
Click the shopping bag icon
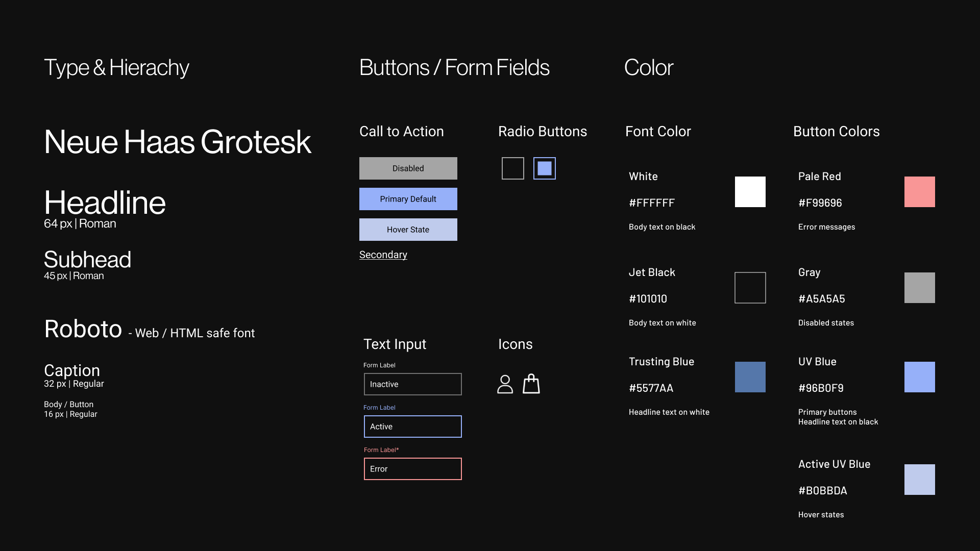coord(531,384)
